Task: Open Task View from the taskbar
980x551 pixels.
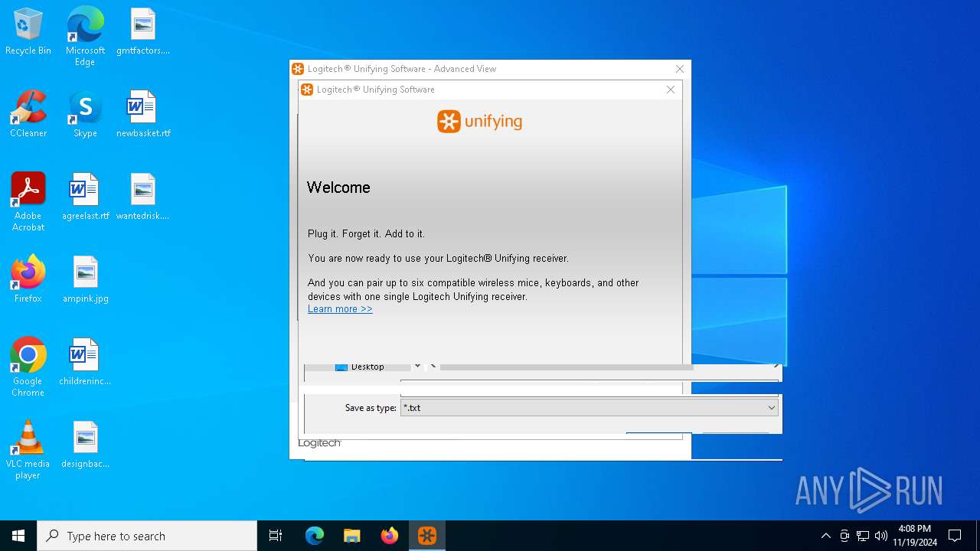Action: pos(276,536)
